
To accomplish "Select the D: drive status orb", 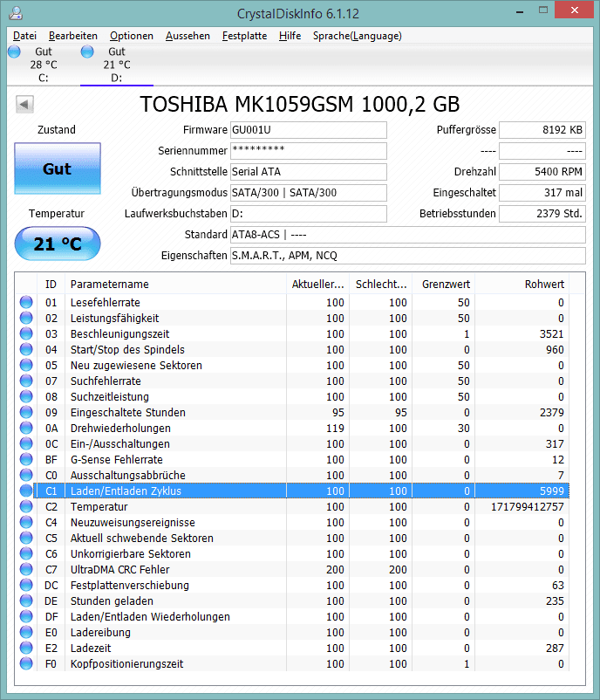I will click(87, 51).
